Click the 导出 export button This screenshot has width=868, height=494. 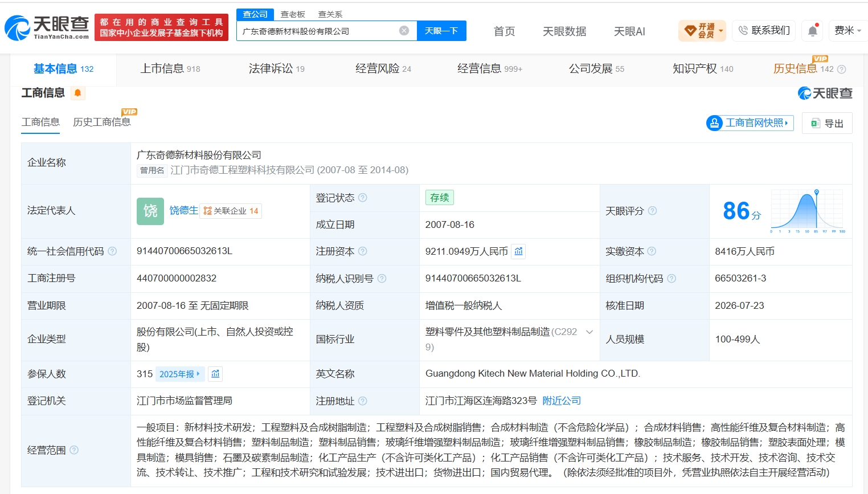click(827, 123)
